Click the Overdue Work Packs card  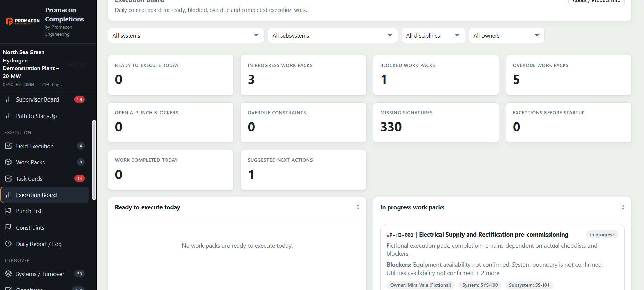coord(568,75)
